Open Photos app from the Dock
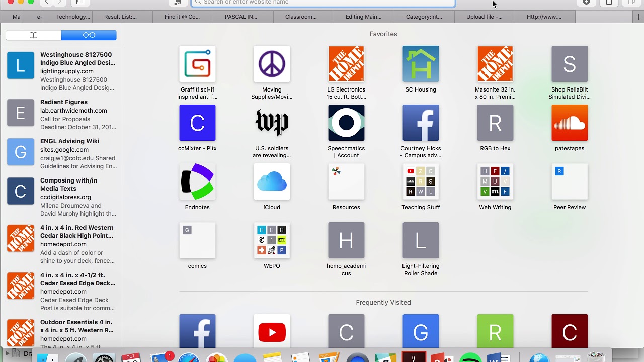 [x=217, y=357]
